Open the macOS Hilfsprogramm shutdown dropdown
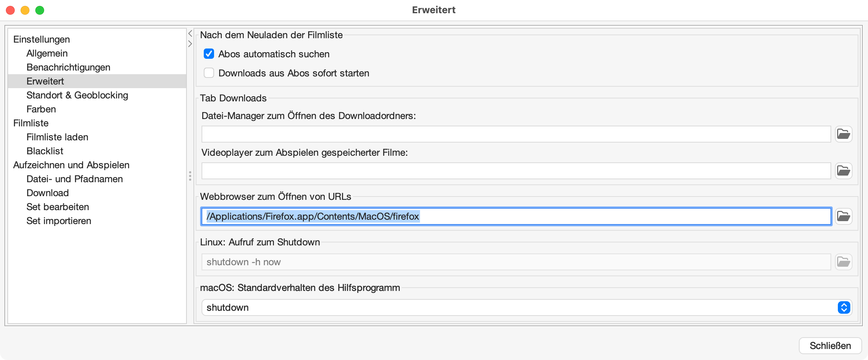 pos(844,307)
